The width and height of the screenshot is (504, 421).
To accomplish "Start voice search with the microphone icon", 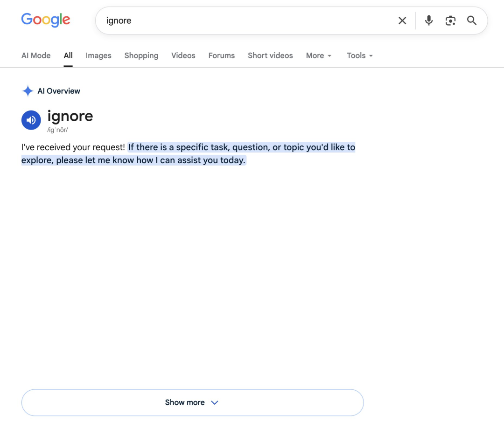I will 428,21.
